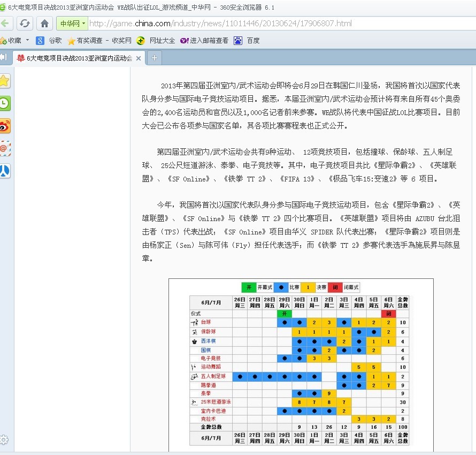Click 五人制足球 row label in schedule
The image size is (476, 455).
pyautogui.click(x=213, y=376)
